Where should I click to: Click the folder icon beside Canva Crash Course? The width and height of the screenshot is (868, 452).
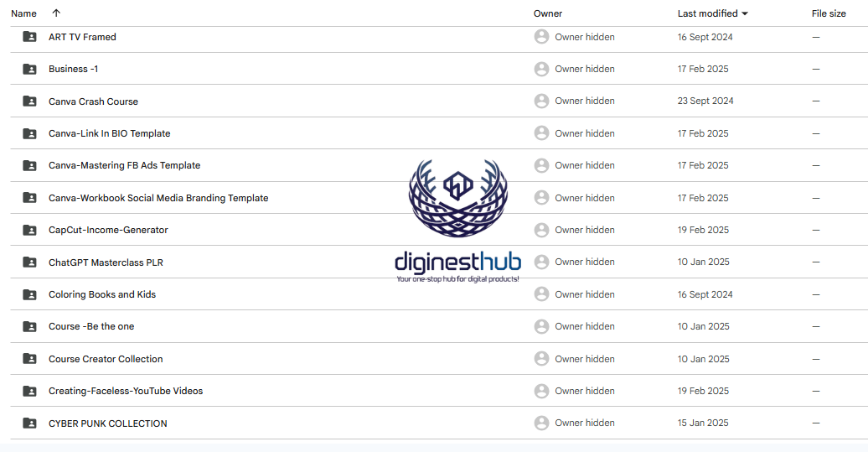coord(29,101)
